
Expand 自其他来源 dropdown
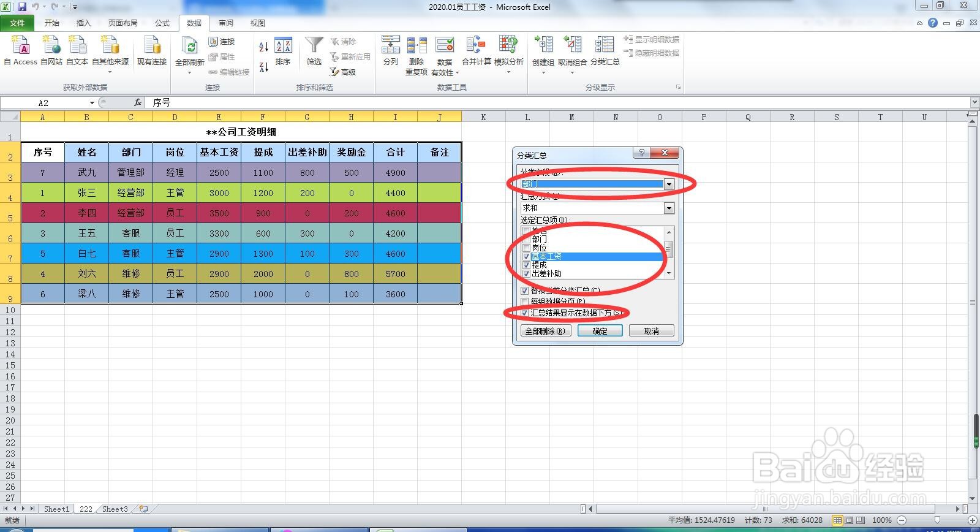[x=110, y=72]
